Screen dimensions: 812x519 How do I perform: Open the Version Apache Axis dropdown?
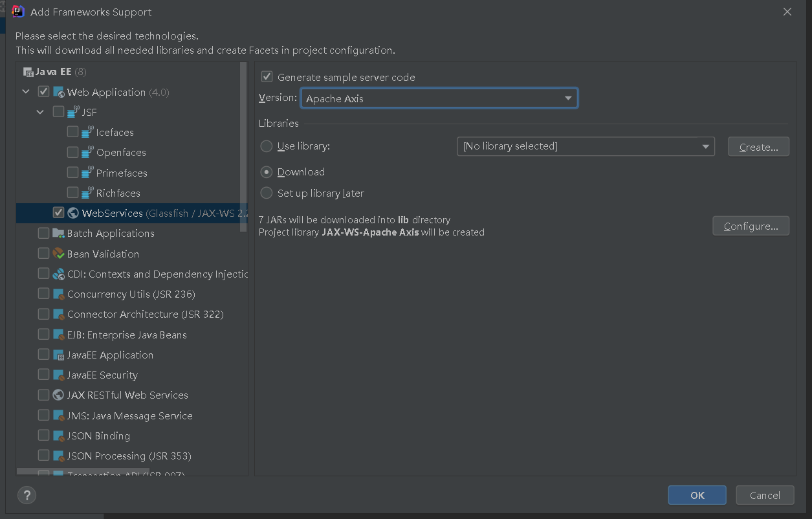[x=439, y=98]
